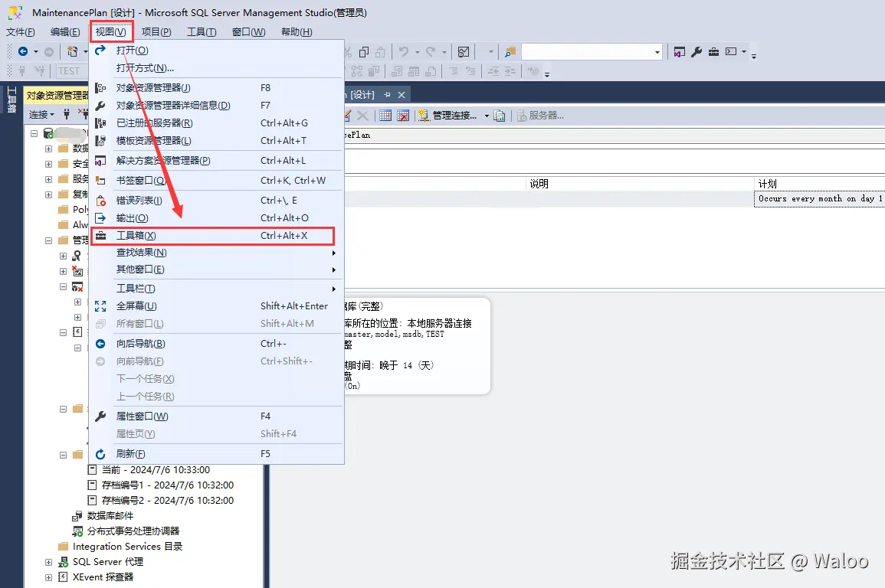Select 全屏幕(U) menu entry

pos(216,306)
